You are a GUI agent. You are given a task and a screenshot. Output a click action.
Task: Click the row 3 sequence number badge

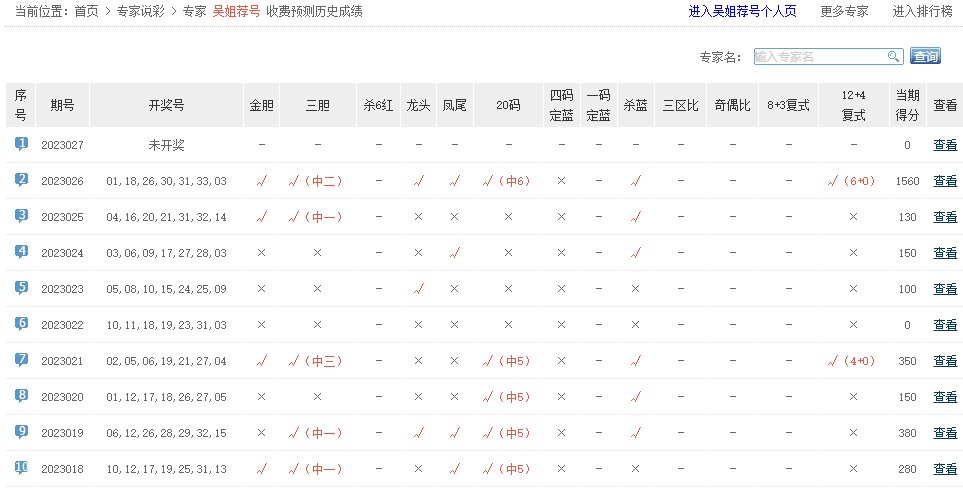click(x=21, y=216)
